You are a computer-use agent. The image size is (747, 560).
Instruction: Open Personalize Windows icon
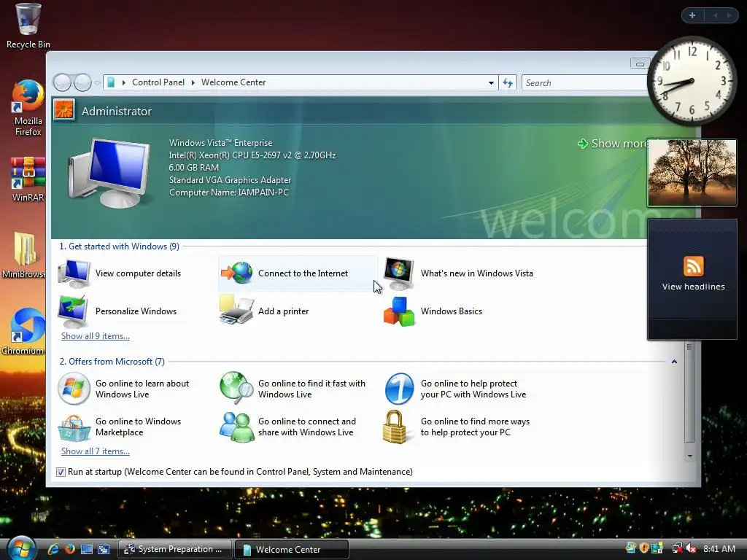coord(72,311)
